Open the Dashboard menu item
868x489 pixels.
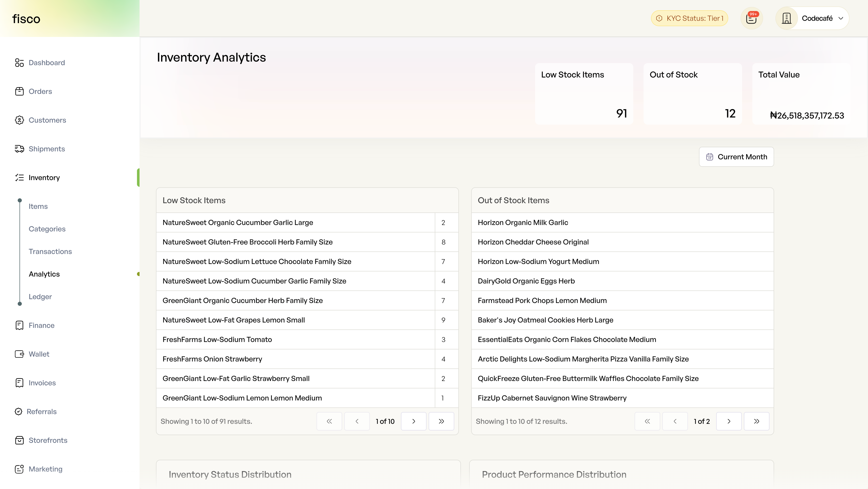[47, 63]
